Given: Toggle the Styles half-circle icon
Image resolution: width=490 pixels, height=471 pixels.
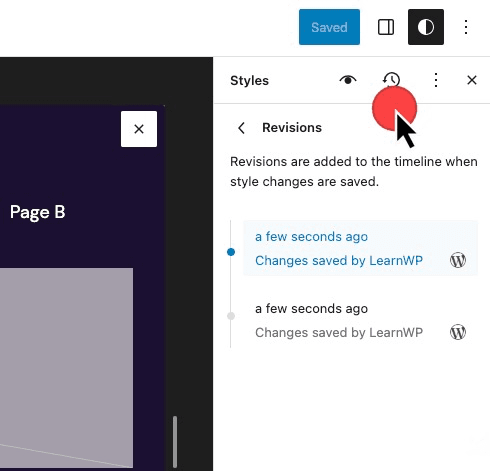Looking at the screenshot, I should click(x=426, y=27).
